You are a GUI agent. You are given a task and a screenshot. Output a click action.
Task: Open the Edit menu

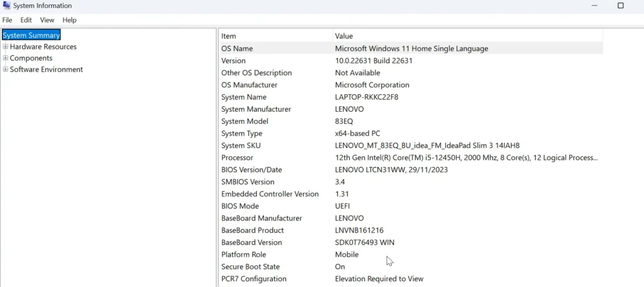(x=26, y=19)
